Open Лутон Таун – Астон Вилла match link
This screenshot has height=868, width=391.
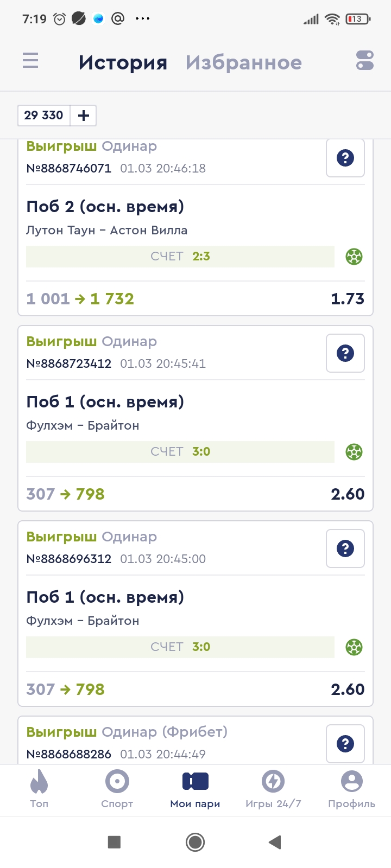click(107, 230)
